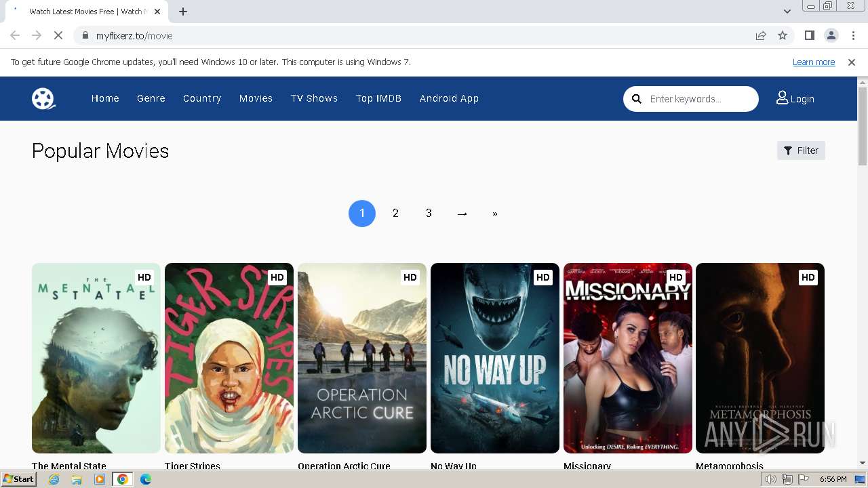The image size is (868, 488).
Task: Go to the Home nav item
Action: pos(105,98)
